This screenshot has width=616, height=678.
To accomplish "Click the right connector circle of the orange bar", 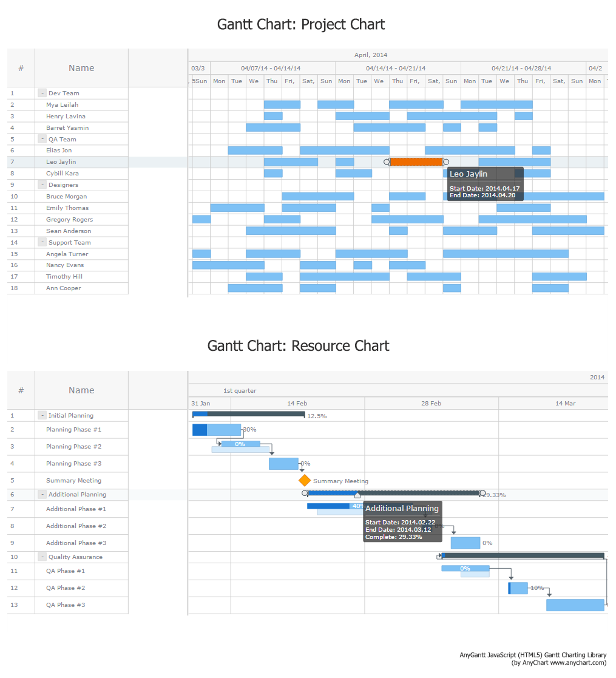I will (x=446, y=162).
